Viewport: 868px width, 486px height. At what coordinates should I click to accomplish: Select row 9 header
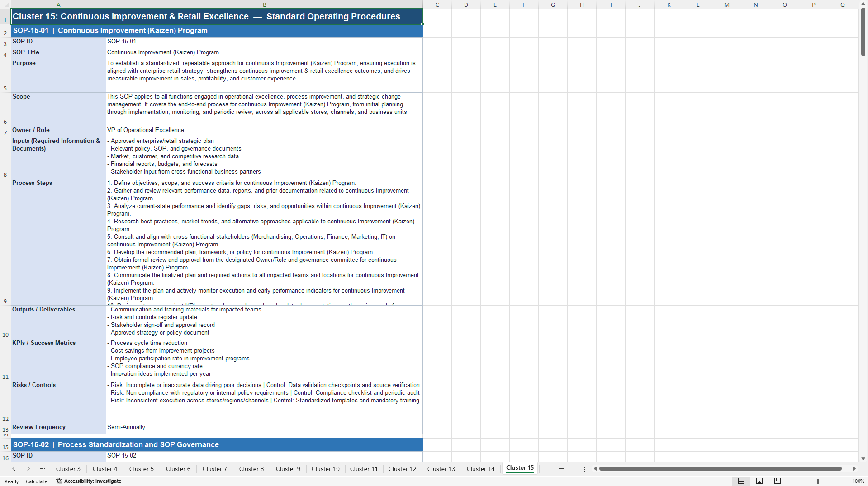(5, 242)
